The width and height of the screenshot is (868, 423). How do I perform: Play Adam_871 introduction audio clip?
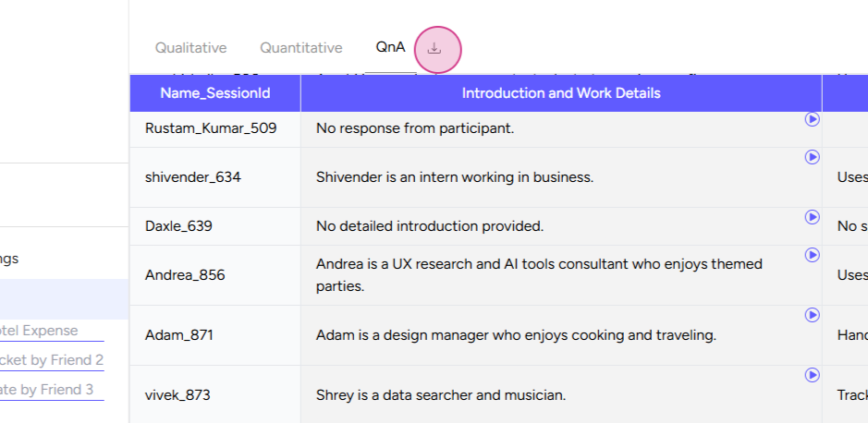tap(813, 315)
